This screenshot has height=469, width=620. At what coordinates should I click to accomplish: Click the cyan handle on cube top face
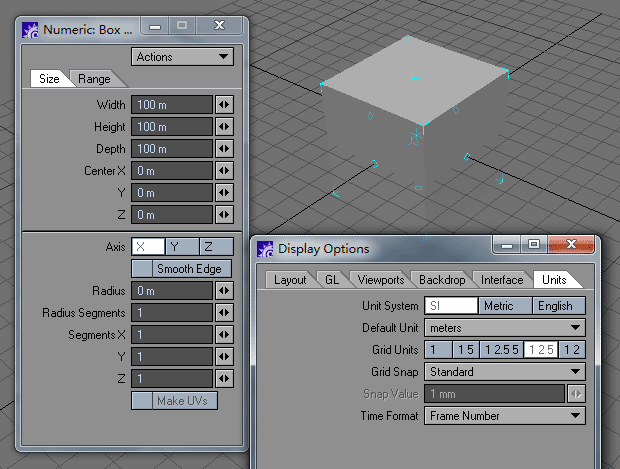[x=414, y=77]
